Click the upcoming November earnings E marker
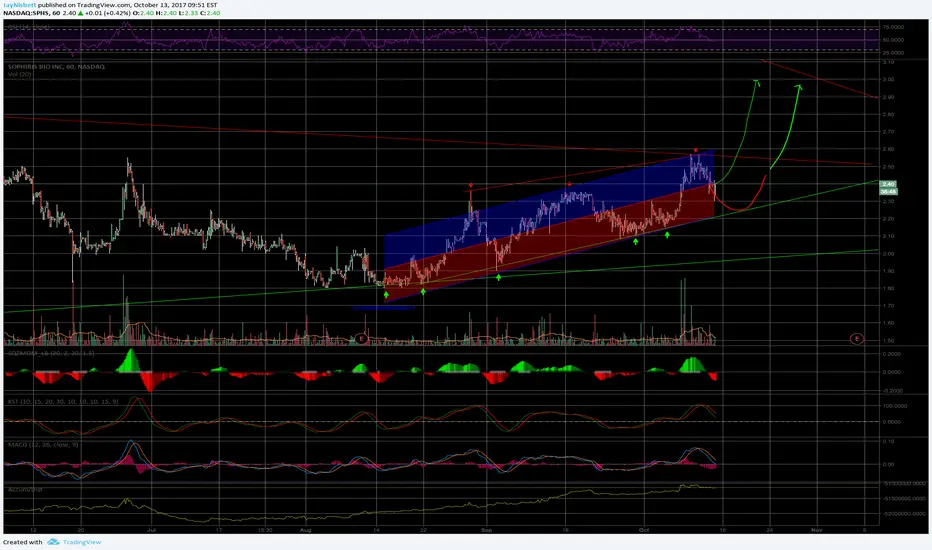Image resolution: width=932 pixels, height=550 pixels. (857, 338)
